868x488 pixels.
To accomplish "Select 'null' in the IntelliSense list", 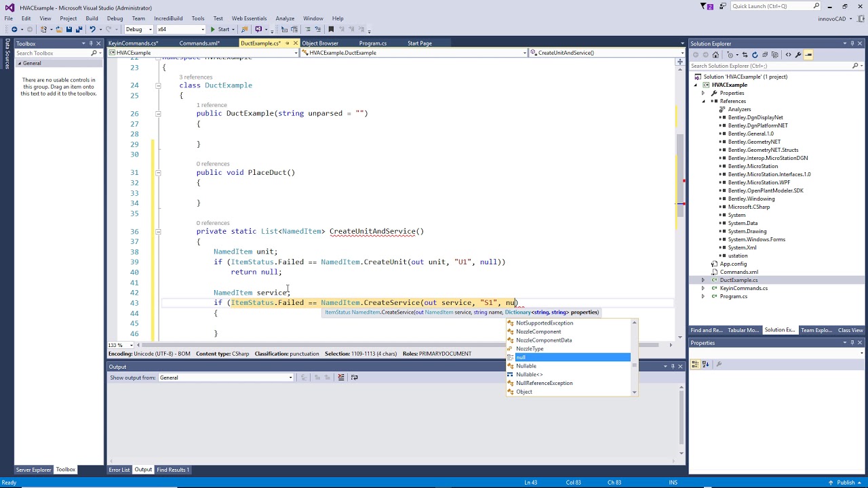I will pos(568,357).
